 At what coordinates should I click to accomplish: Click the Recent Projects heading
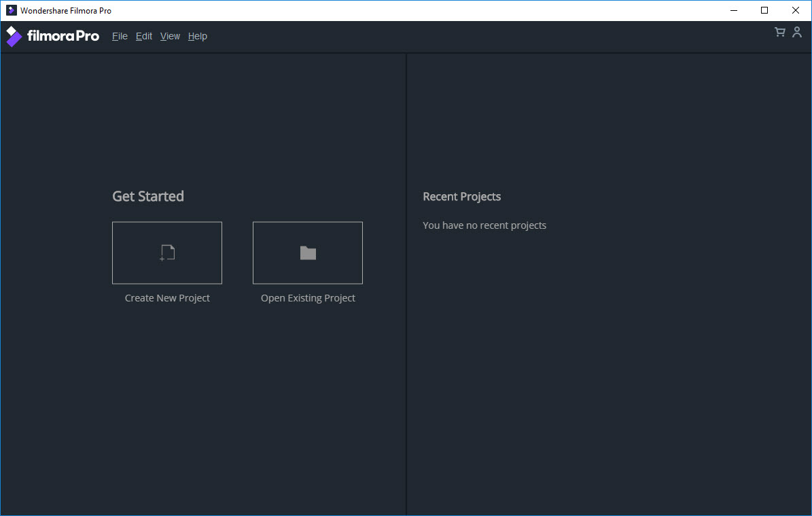coord(461,196)
